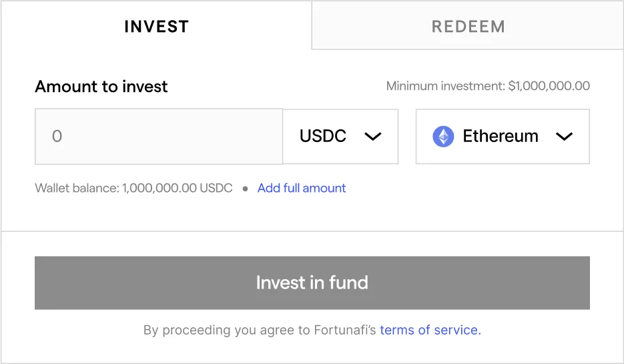Click the dot separator after wallet balance
Screen dimensions: 624x364
(x=245, y=189)
